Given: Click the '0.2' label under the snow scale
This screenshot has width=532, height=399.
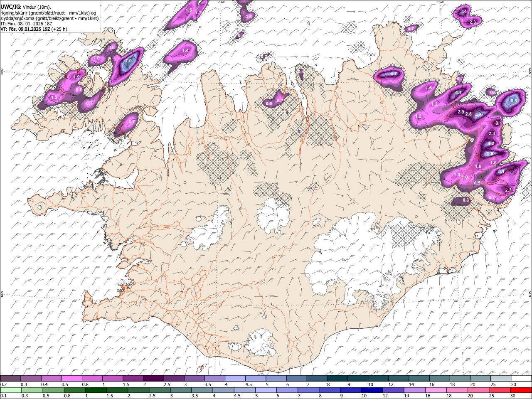Looking at the screenshot, I should point(3,384).
